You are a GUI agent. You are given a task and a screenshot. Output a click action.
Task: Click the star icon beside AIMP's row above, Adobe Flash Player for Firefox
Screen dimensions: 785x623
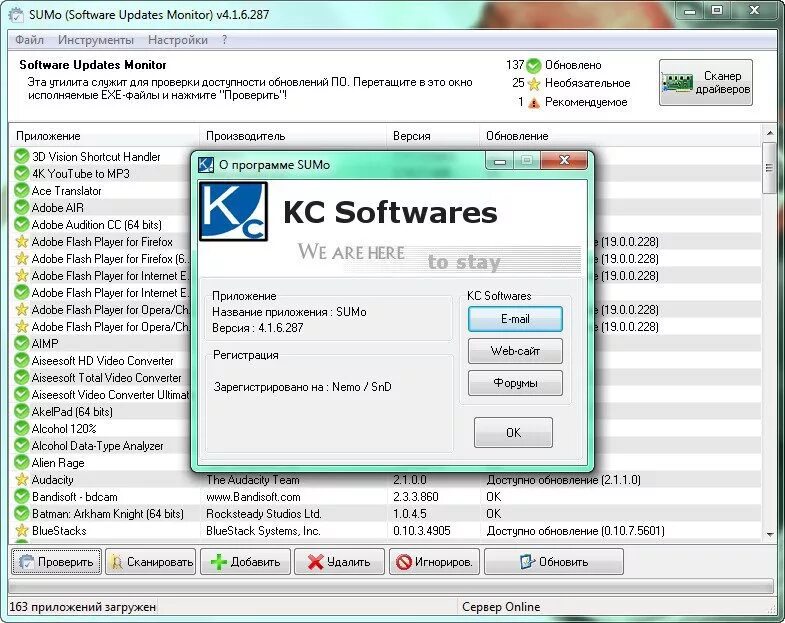pyautogui.click(x=22, y=241)
